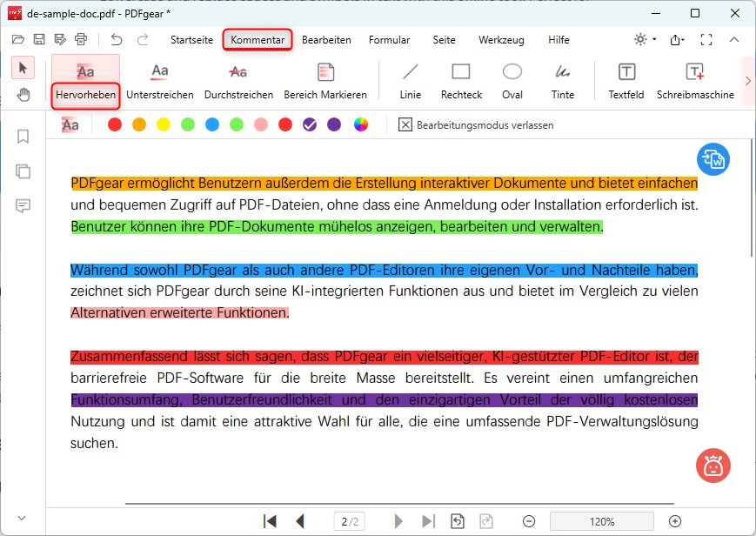The image size is (756, 536).
Task: Go to the first page
Action: coord(271,521)
